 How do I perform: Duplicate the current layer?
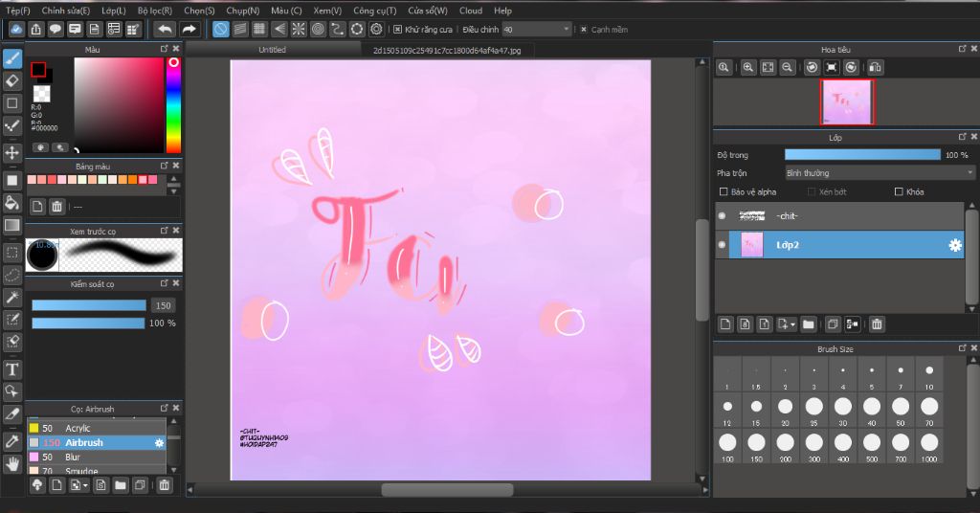(833, 324)
